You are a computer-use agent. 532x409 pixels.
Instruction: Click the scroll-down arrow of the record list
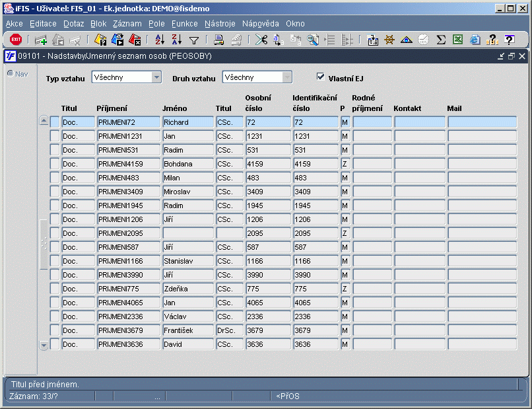(44, 346)
